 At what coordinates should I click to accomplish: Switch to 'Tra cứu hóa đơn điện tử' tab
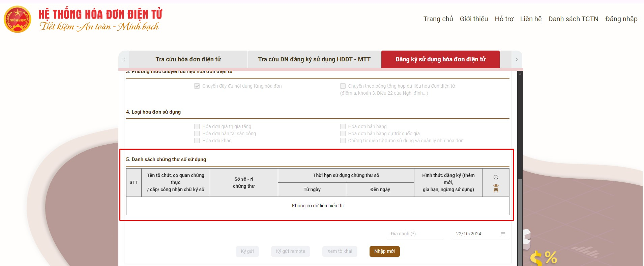[x=188, y=59]
